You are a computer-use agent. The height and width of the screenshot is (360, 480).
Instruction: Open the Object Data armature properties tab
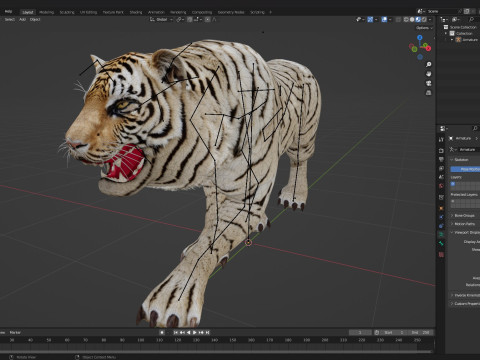point(441,235)
